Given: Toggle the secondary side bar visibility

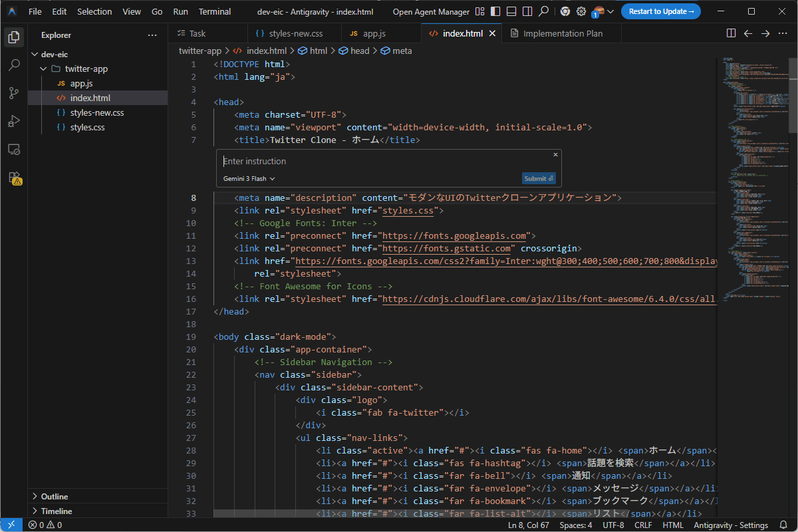Looking at the screenshot, I should [527, 11].
